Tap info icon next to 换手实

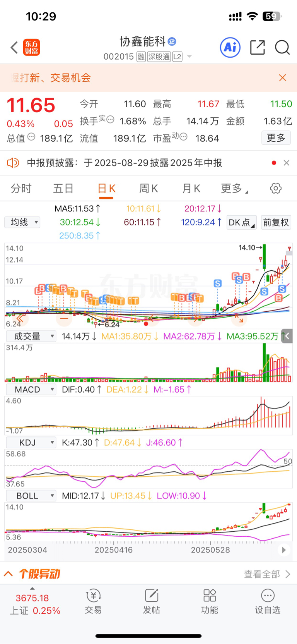pos(110,119)
